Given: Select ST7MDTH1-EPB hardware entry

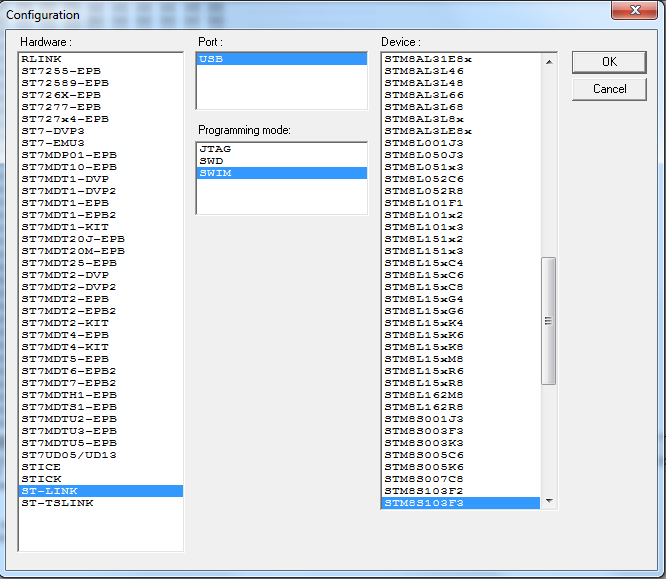Looking at the screenshot, I should (101, 395).
